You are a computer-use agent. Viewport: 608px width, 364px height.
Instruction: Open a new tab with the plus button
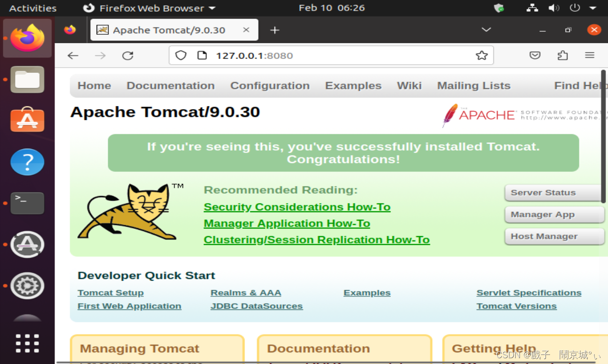(x=275, y=30)
